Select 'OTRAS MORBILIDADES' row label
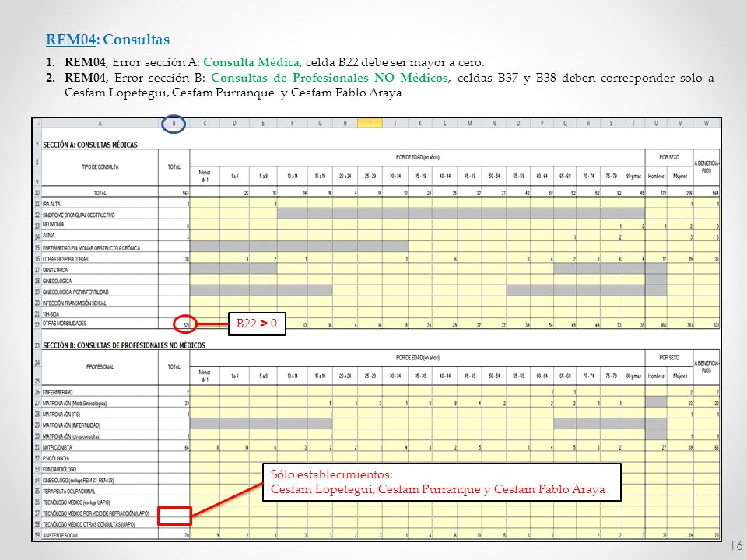Screen dimensions: 747x560 [65, 324]
